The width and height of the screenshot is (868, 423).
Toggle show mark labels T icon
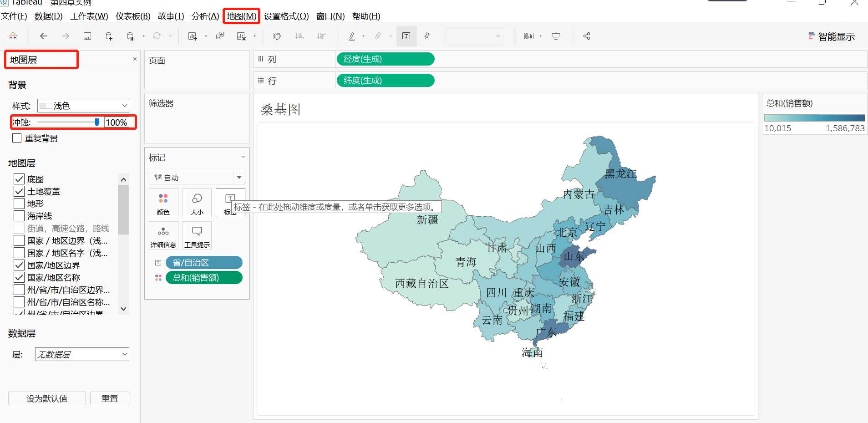coord(406,36)
